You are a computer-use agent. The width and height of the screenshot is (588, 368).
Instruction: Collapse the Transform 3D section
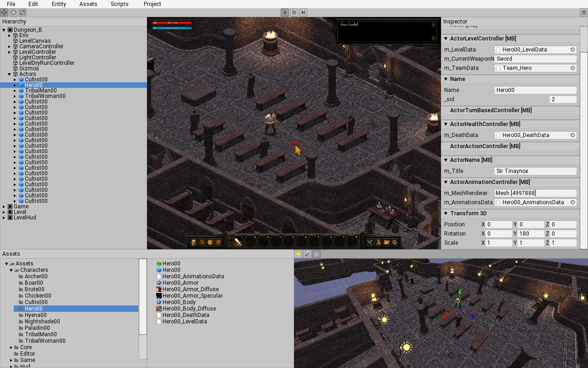pyautogui.click(x=446, y=213)
